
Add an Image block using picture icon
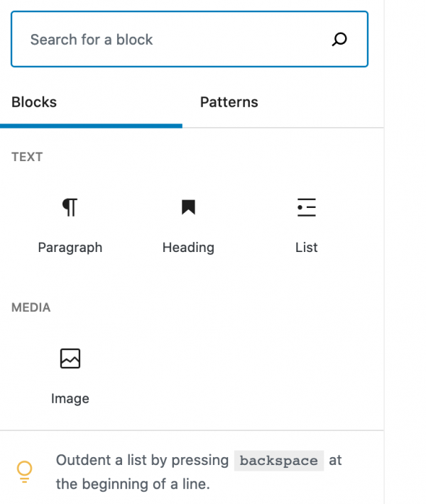tap(70, 358)
